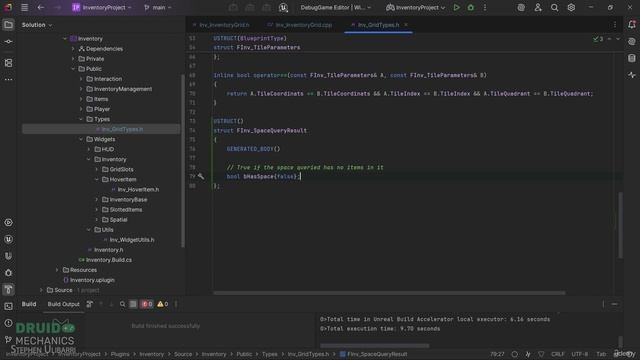The image size is (640, 360).
Task: Open the main hamburger menu
Action: pyautogui.click(x=24, y=7)
